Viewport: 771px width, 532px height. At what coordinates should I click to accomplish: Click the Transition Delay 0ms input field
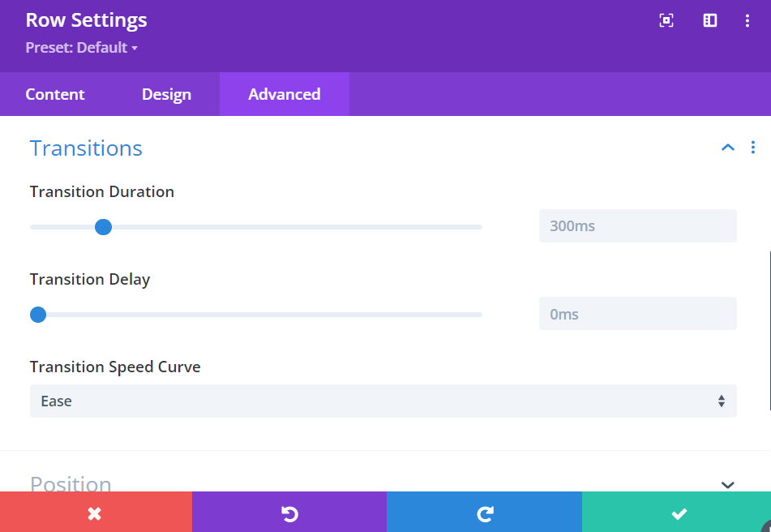tap(638, 314)
